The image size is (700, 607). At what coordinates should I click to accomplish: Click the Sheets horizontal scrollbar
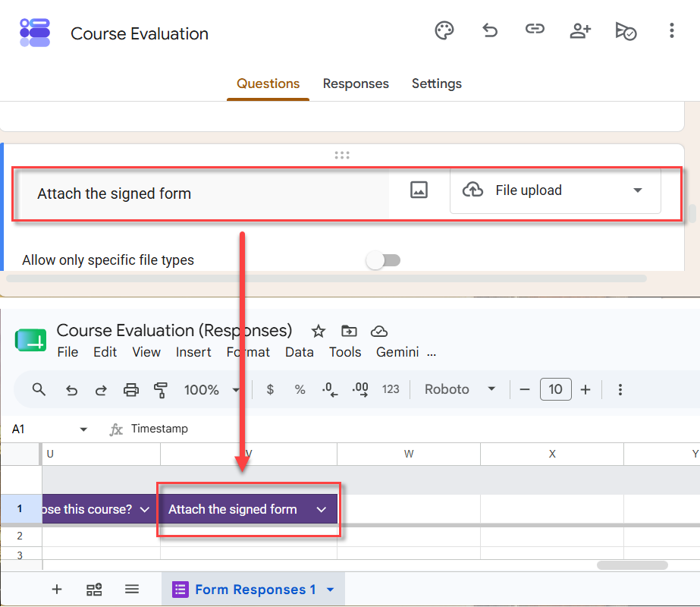pyautogui.click(x=633, y=565)
